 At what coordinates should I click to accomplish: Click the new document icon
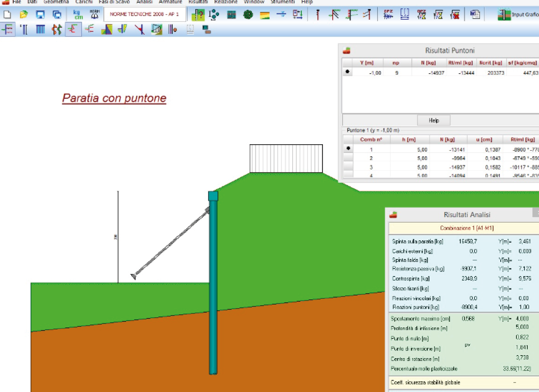click(x=7, y=15)
